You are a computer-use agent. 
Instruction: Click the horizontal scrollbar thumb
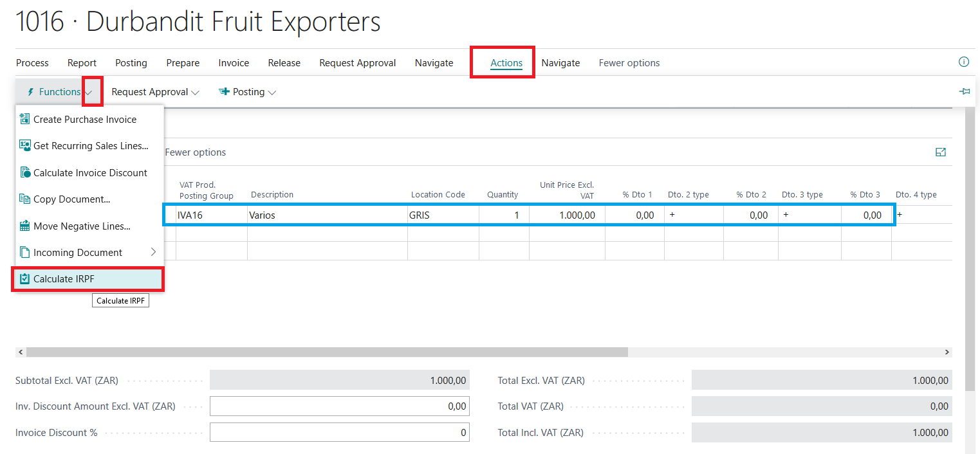[x=327, y=352]
